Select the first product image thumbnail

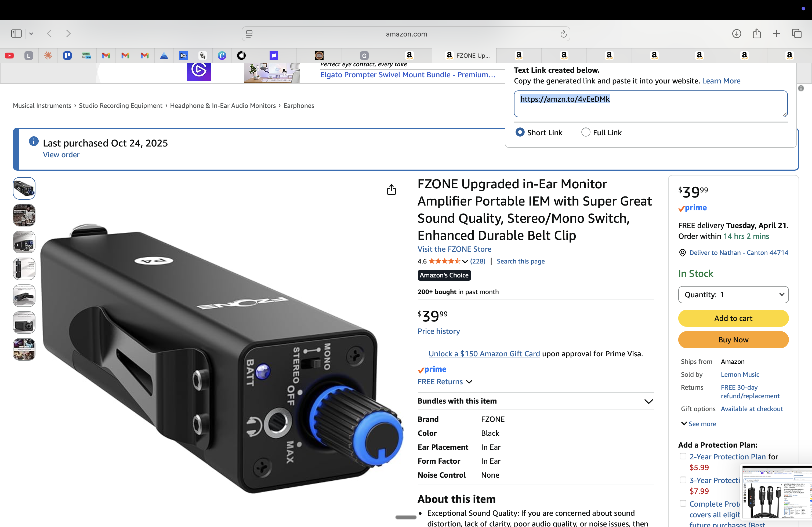[x=24, y=188]
